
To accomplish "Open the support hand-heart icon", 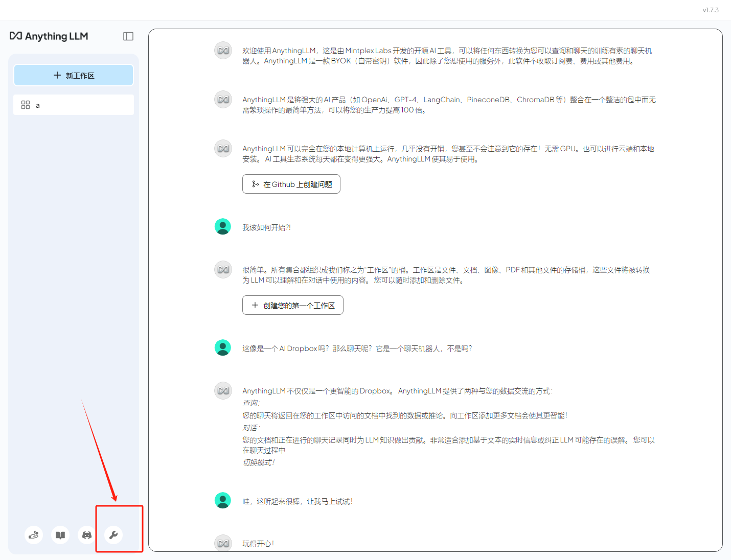I will click(x=34, y=535).
